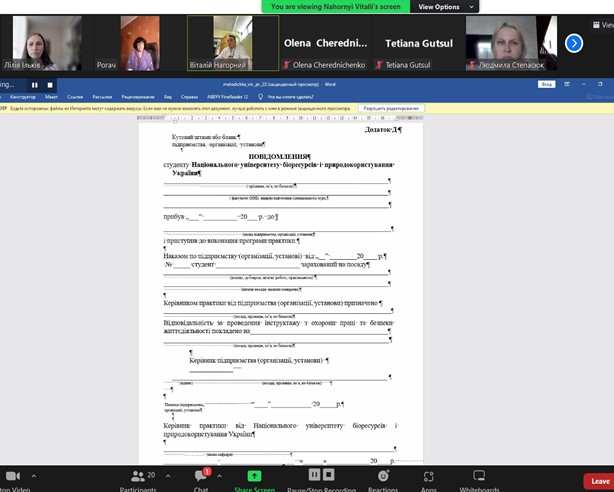The width and height of the screenshot is (614, 492).
Task: Open the Макет ribbon tab in Word
Action: tap(51, 97)
